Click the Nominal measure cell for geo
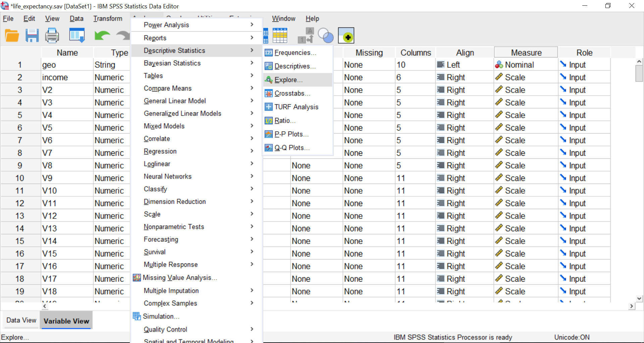 coord(526,65)
